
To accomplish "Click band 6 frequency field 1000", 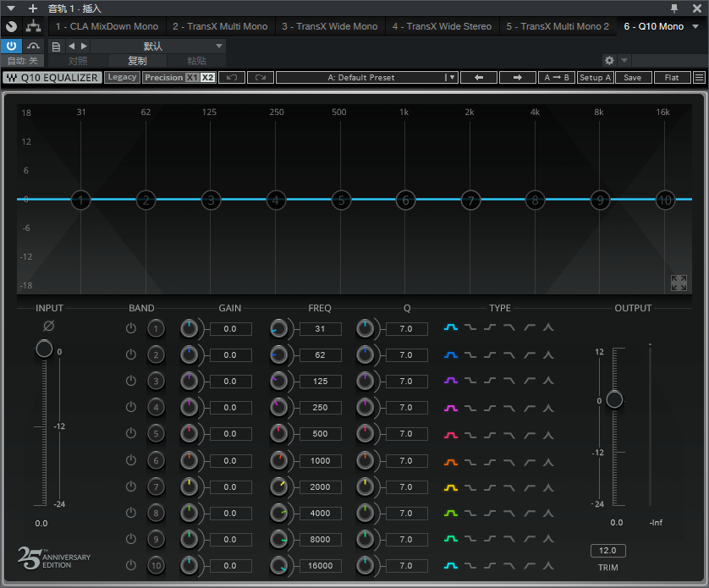I will (320, 460).
